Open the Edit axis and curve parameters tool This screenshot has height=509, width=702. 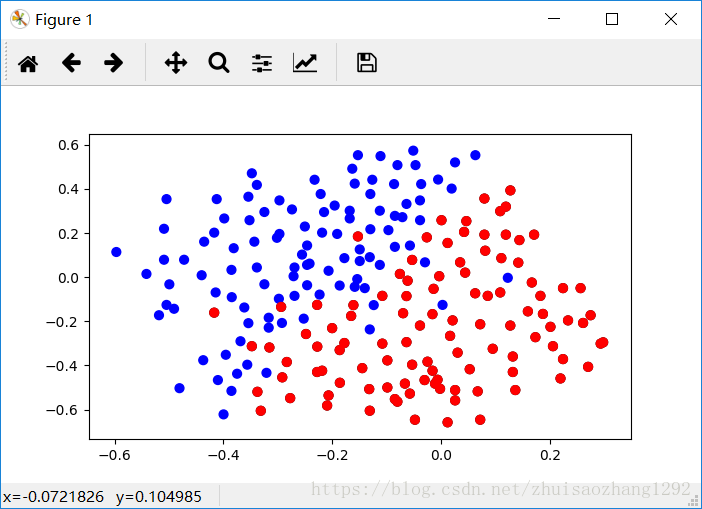click(305, 63)
